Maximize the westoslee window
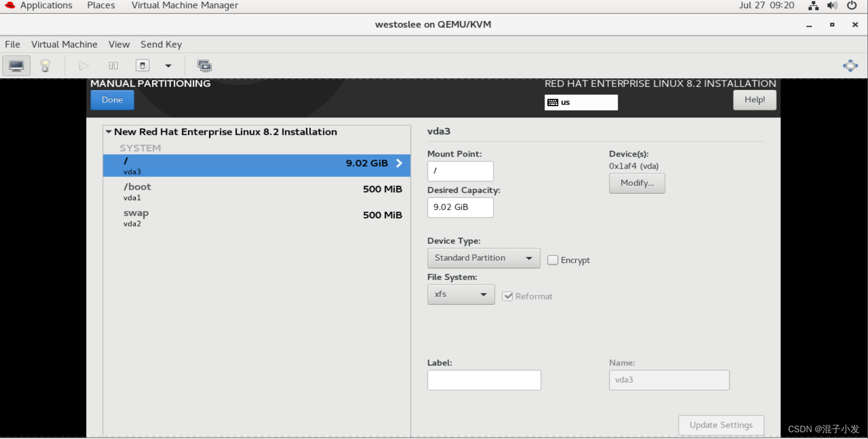Image resolution: width=868 pixels, height=439 pixels. pos(832,25)
